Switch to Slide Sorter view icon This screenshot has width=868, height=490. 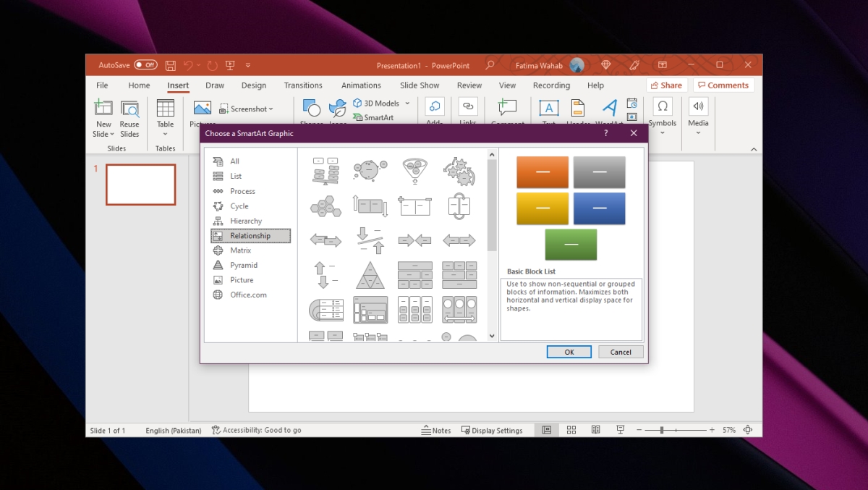[x=571, y=430]
